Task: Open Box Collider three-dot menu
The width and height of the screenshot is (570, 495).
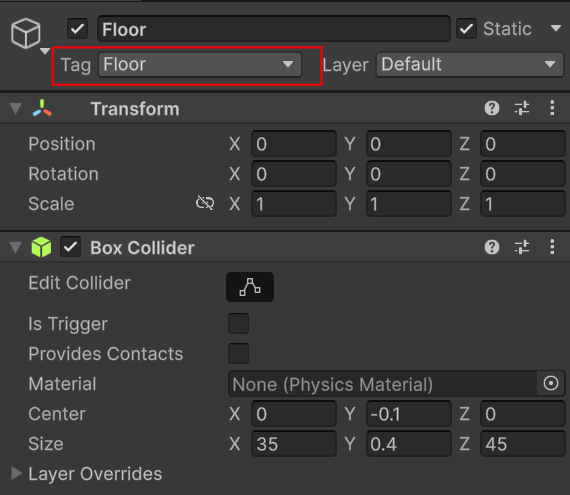Action: tap(552, 248)
